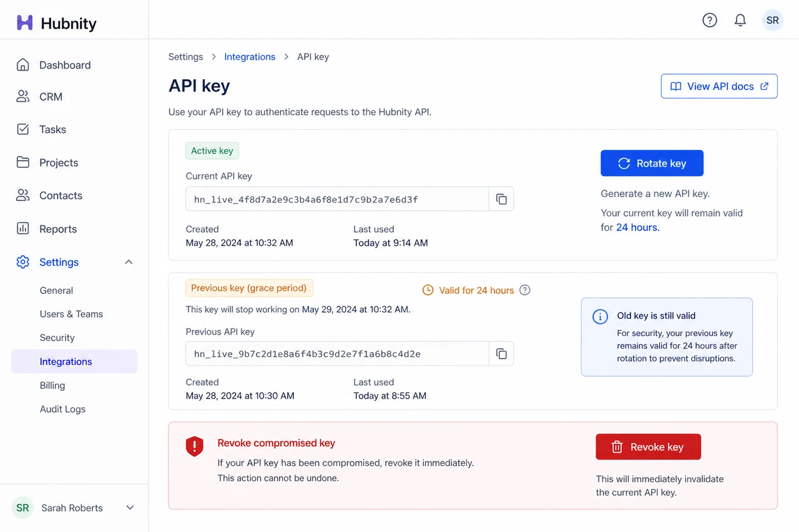Viewport: 799px width, 532px height.
Task: Click the API key page heading
Action: coord(199,85)
